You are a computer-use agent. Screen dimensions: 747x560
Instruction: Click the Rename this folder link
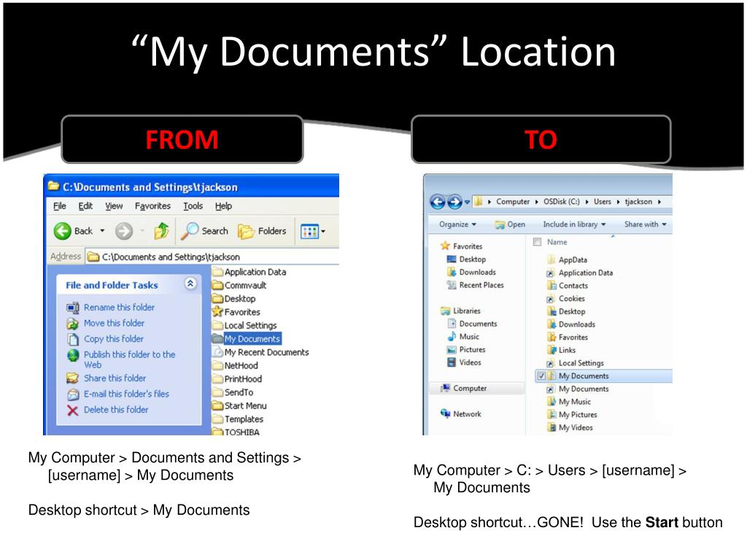pos(119,307)
